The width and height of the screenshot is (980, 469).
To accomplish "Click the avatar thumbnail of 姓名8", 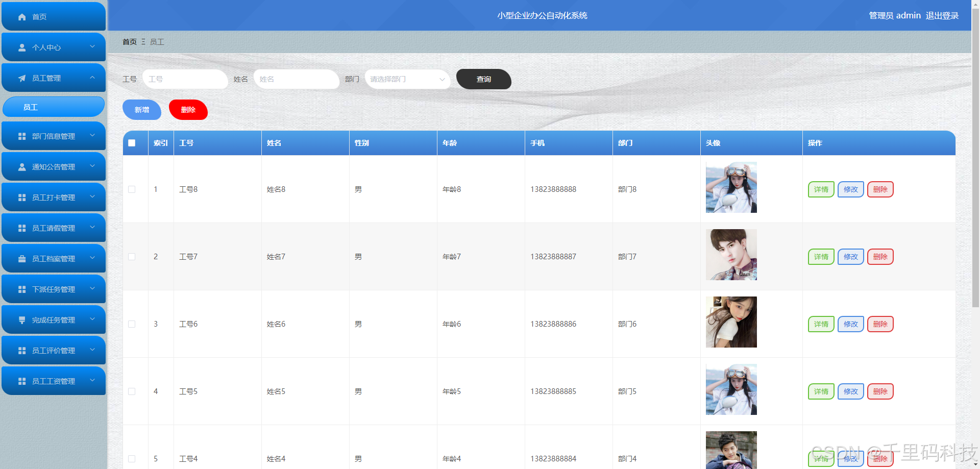I will coord(731,187).
